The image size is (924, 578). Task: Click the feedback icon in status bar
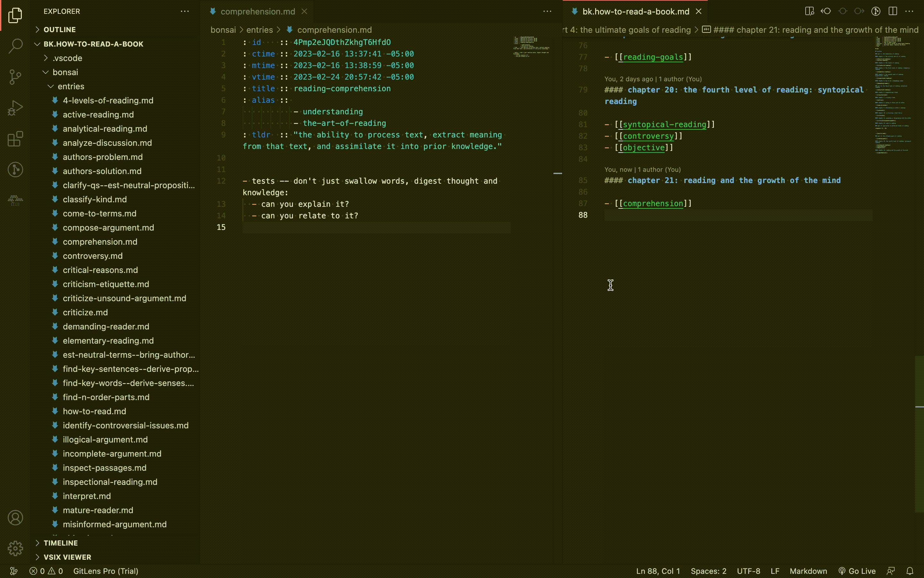[x=891, y=571]
